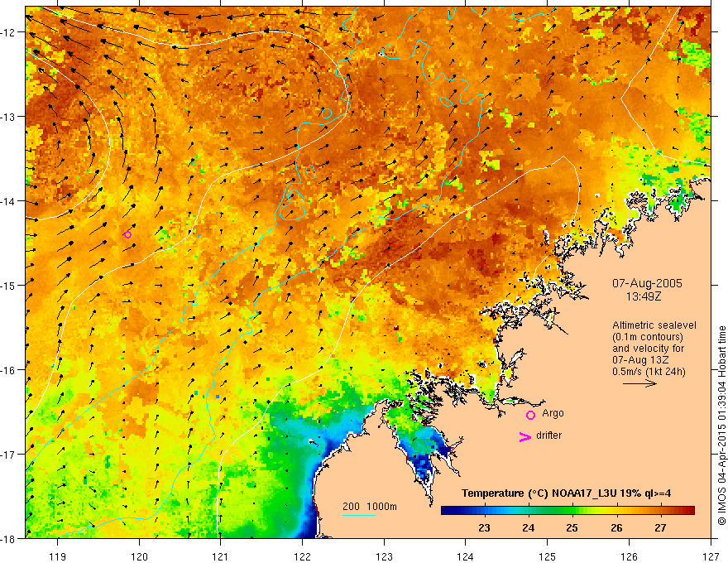Viewport: 728px width, 563px height.
Task: Click the temperature color bar
Action: (x=568, y=510)
